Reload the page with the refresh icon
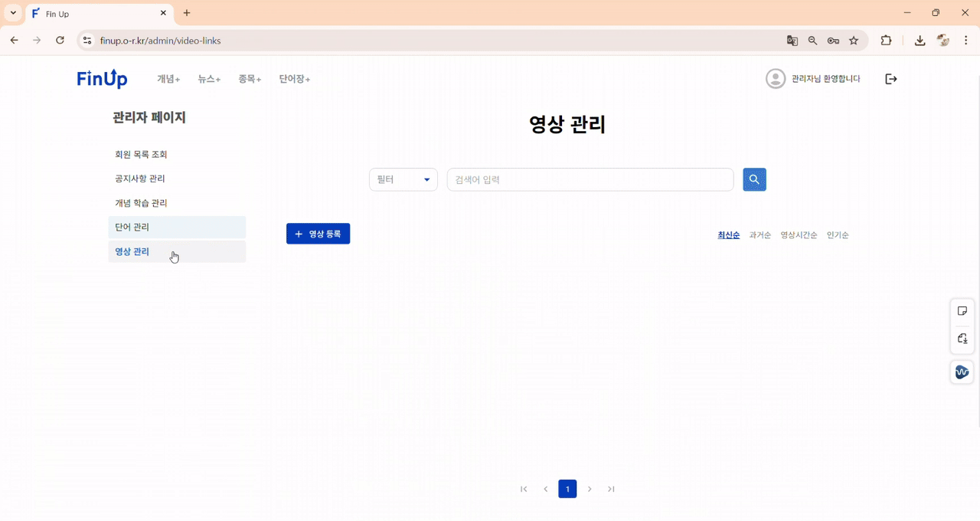 [x=60, y=40]
